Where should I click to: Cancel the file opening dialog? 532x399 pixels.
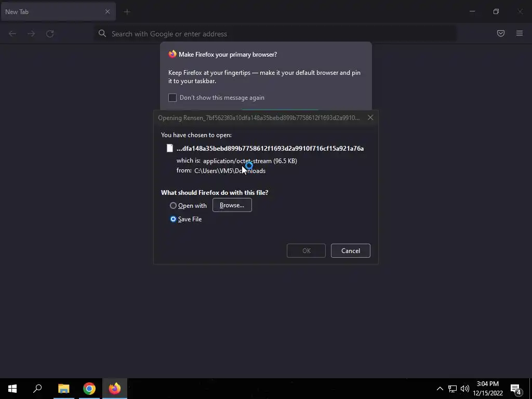coord(351,251)
